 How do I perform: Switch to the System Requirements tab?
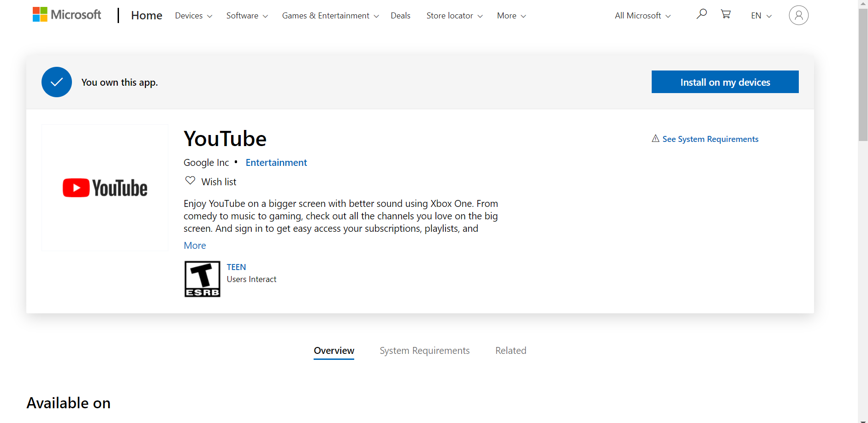point(424,351)
